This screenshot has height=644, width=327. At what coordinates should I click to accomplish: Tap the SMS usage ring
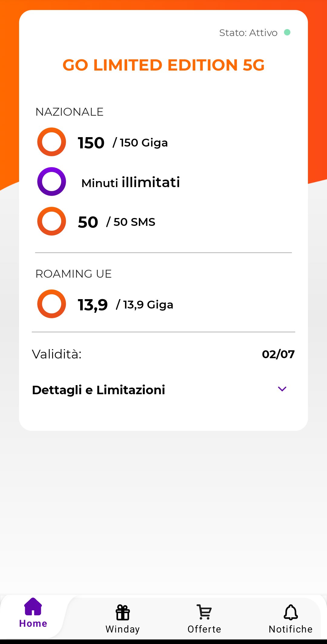tap(51, 221)
